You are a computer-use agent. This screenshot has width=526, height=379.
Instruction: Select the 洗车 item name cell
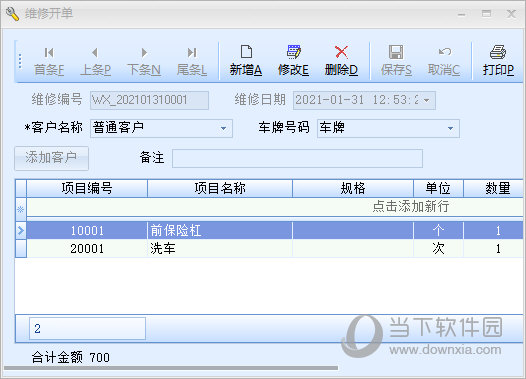coord(220,249)
